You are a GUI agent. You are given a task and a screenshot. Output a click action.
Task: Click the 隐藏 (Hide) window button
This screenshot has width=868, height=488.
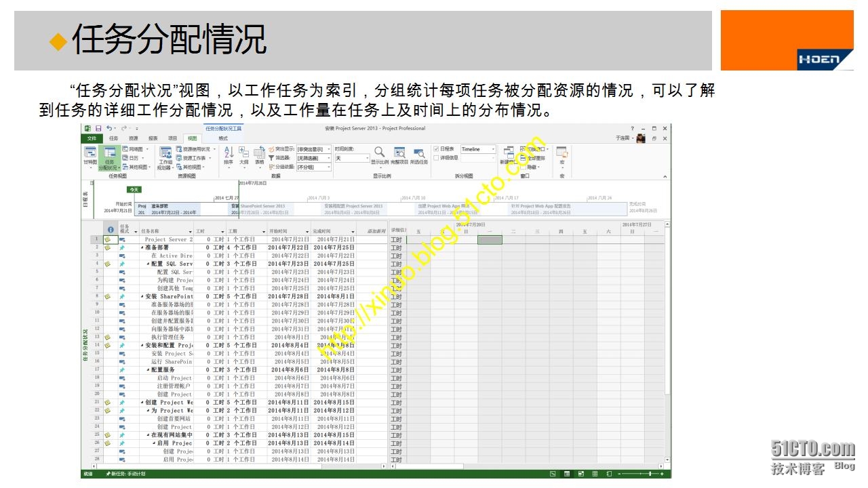click(x=531, y=167)
